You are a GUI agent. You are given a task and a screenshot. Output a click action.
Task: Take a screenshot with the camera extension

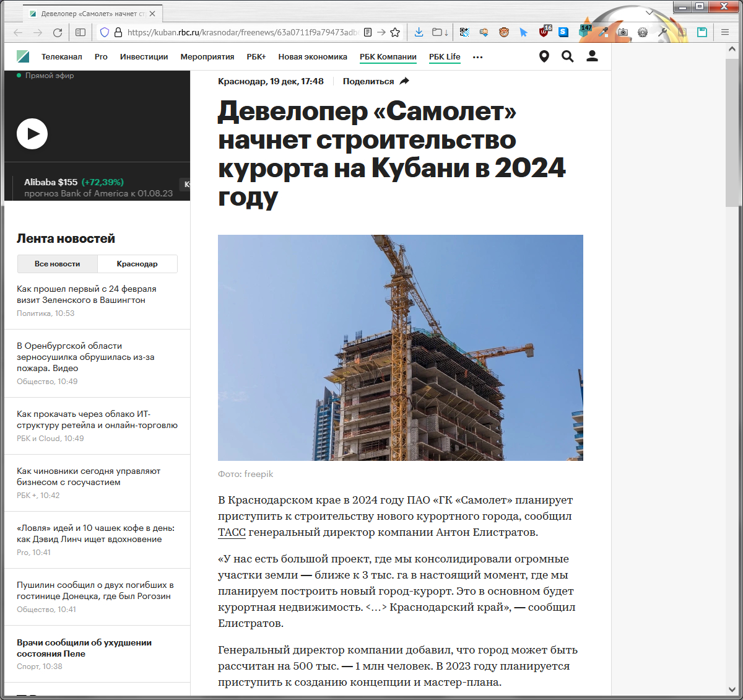coord(623,32)
